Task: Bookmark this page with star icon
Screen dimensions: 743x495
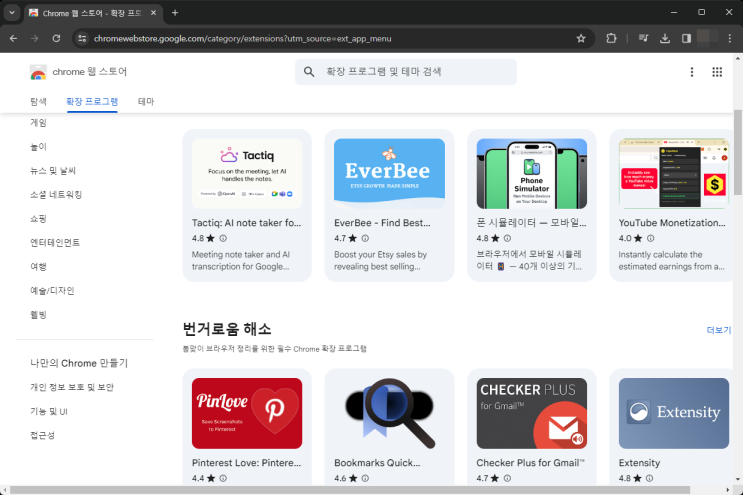Action: [x=581, y=38]
